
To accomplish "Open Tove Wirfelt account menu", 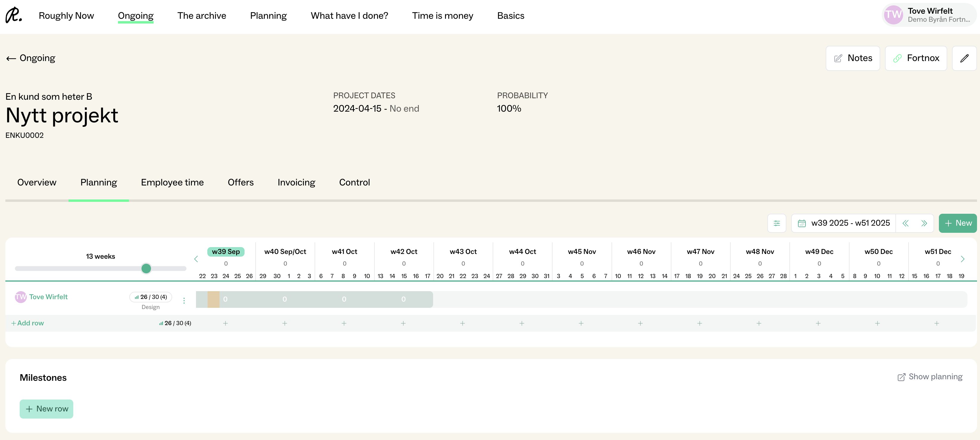I will (x=929, y=15).
